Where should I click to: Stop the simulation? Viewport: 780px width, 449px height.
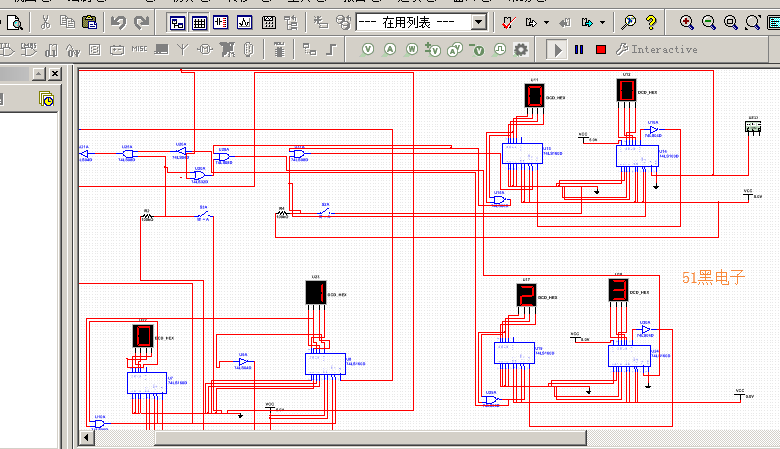[601, 50]
